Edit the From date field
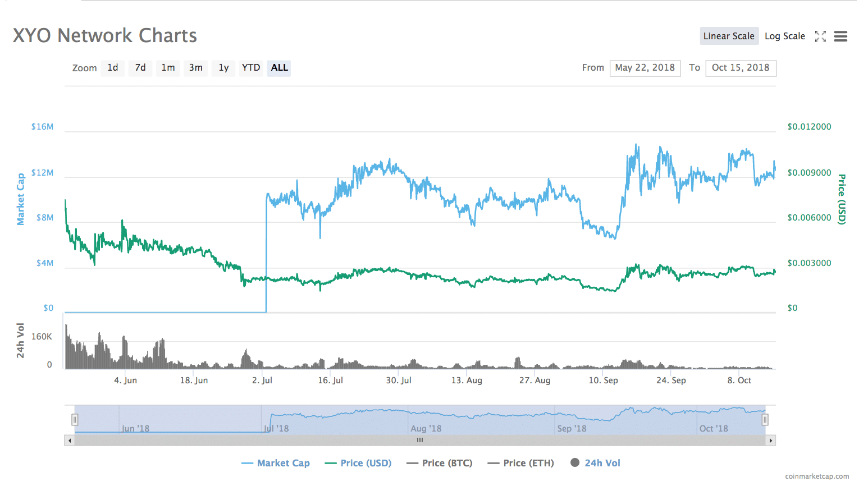 pos(645,68)
